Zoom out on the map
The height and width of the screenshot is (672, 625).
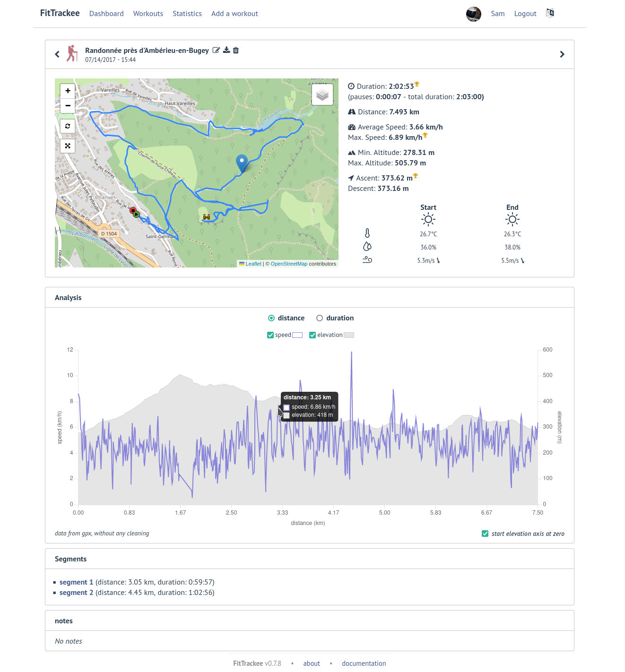coord(68,105)
